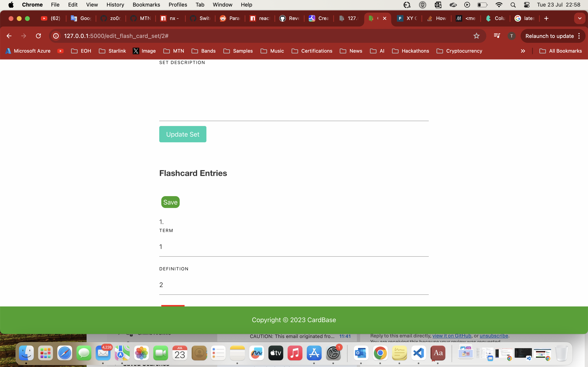This screenshot has width=588, height=367.
Task: Click the green Save button
Action: click(170, 202)
